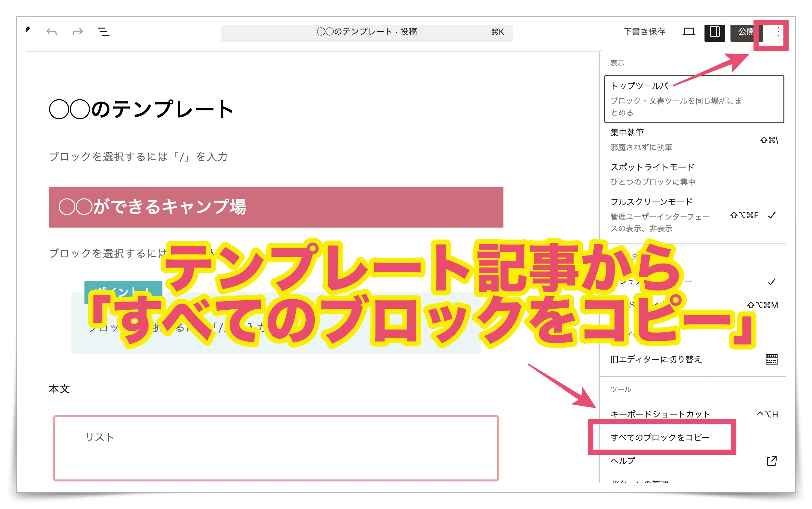The image size is (812, 509).
Task: Open the command palette title bar
Action: coord(366,32)
